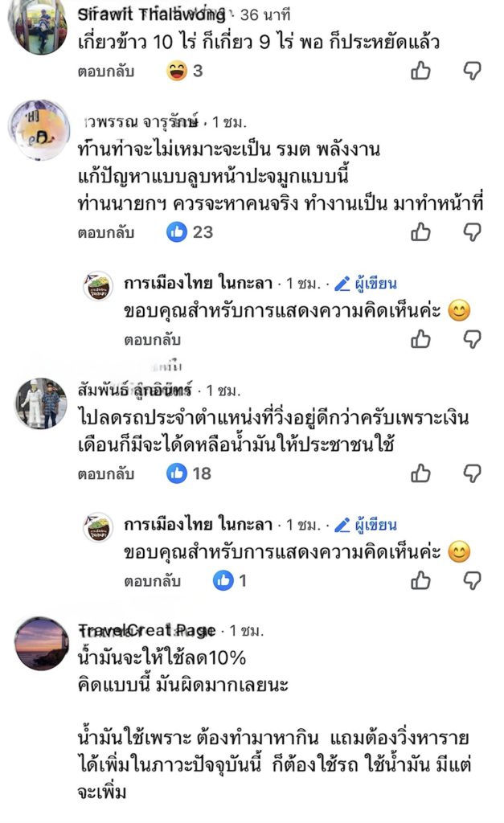Dislike the second การเมืองไทย ในกะลา reply
Viewport: 504px width, 823px height.
click(472, 580)
